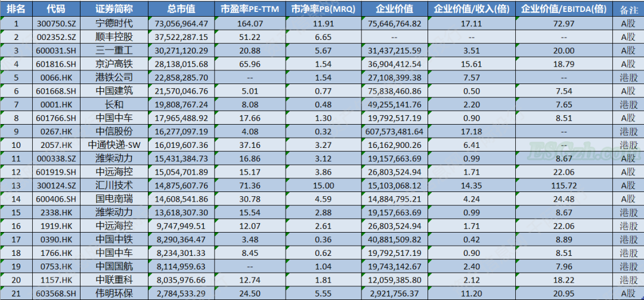Click the code cell 0066.HK
Viewport: 644px width, 300px height.
[x=56, y=78]
